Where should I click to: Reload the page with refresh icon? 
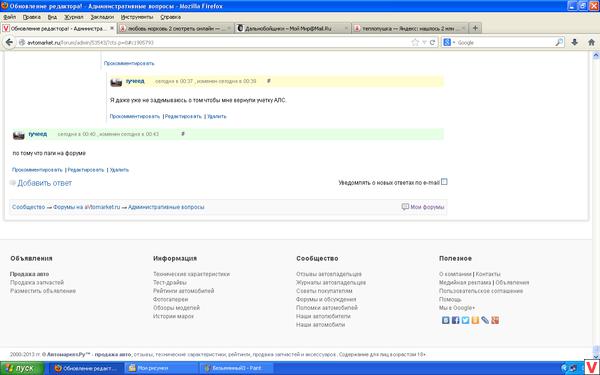tap(432, 42)
